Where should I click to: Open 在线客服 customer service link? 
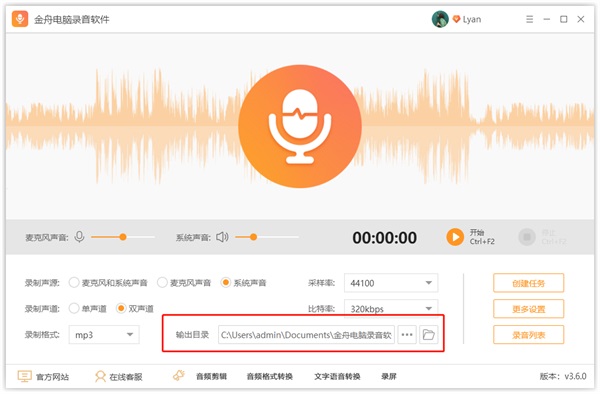[119, 377]
